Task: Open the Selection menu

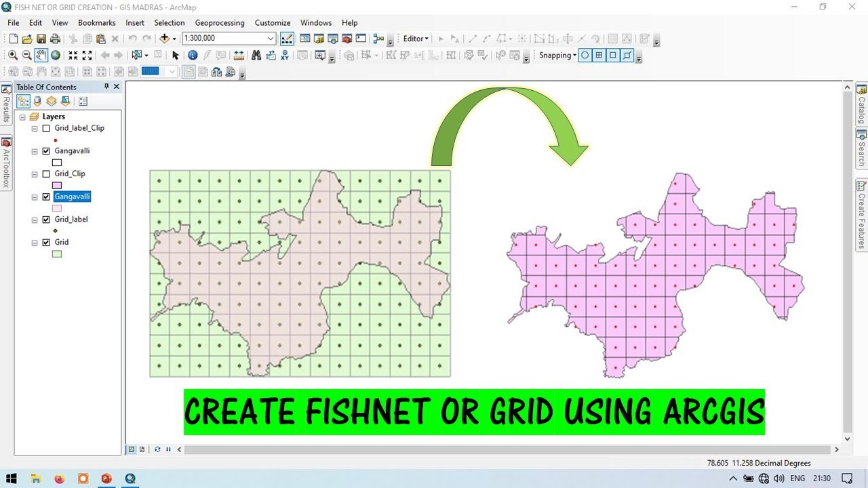Action: point(170,22)
